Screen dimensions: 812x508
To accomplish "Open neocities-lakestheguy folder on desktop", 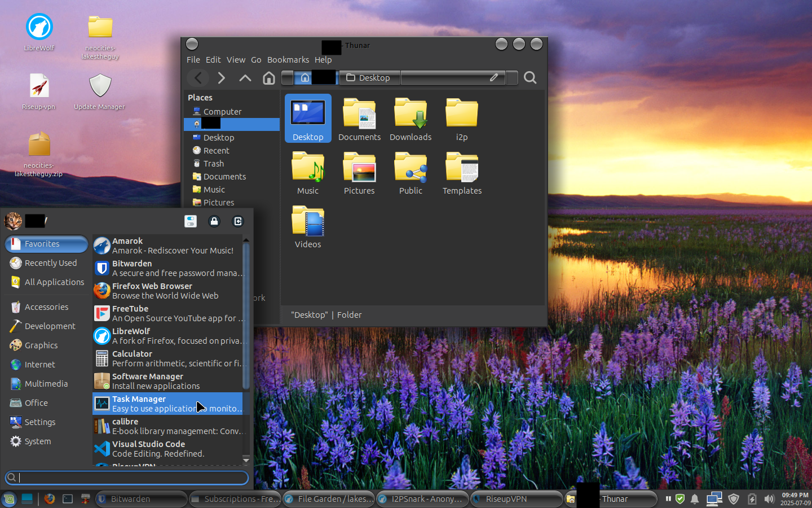I will pos(100,36).
